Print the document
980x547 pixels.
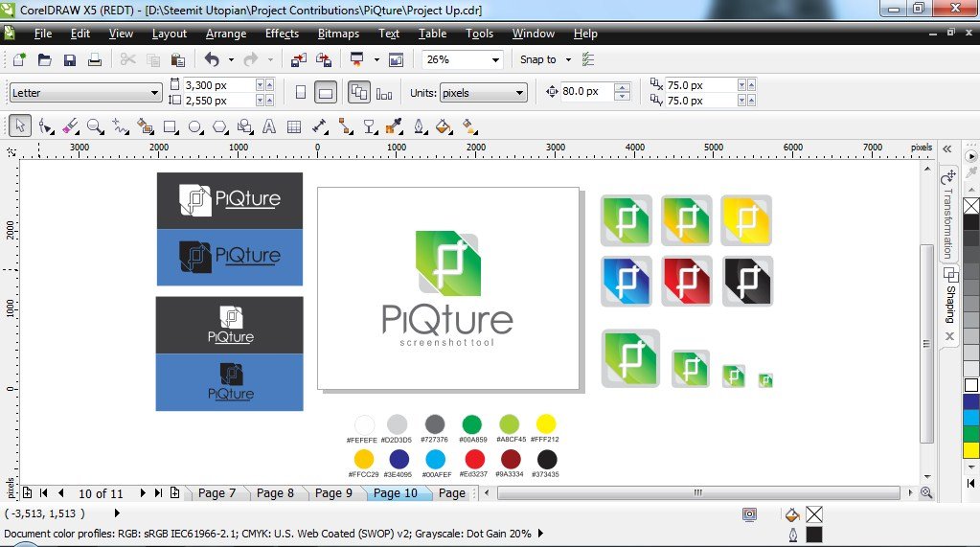95,59
